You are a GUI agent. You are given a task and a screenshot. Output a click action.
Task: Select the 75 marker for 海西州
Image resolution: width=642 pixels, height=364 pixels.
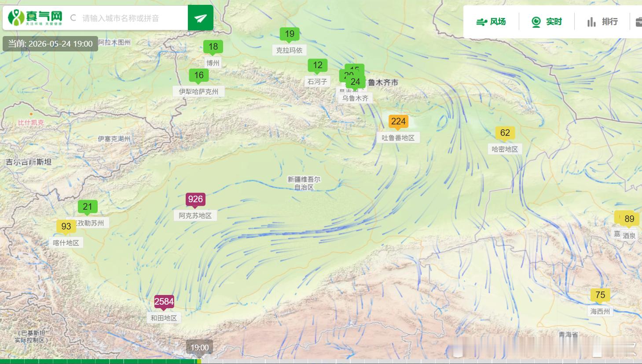600,295
